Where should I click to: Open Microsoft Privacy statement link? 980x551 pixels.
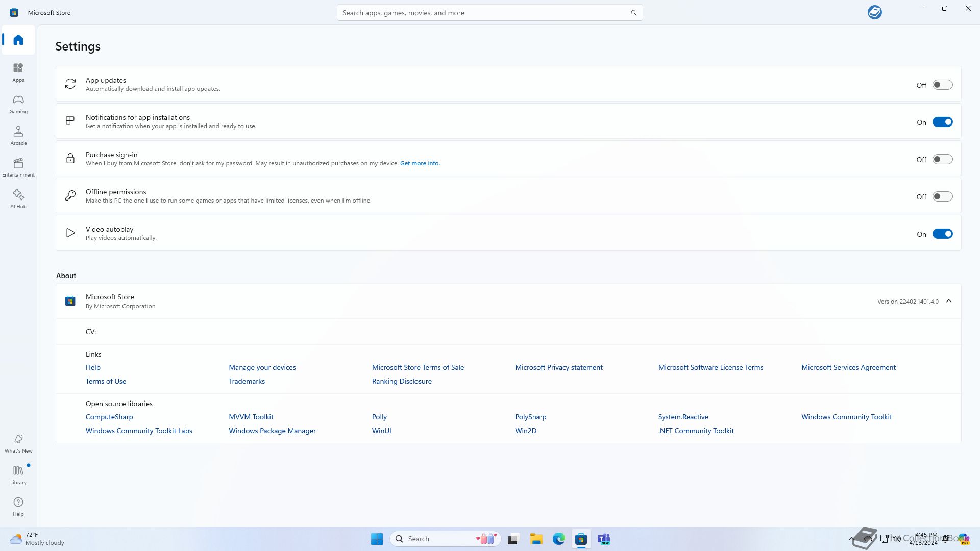click(x=559, y=367)
